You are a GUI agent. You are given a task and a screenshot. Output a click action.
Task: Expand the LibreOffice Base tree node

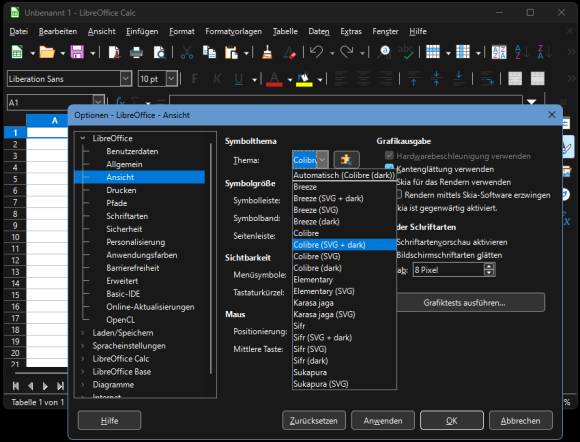point(83,372)
